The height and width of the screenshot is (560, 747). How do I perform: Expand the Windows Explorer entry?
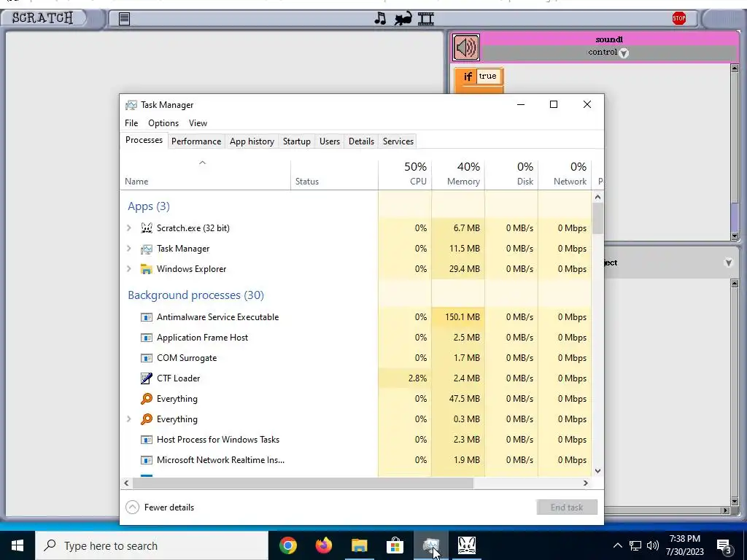pos(128,269)
